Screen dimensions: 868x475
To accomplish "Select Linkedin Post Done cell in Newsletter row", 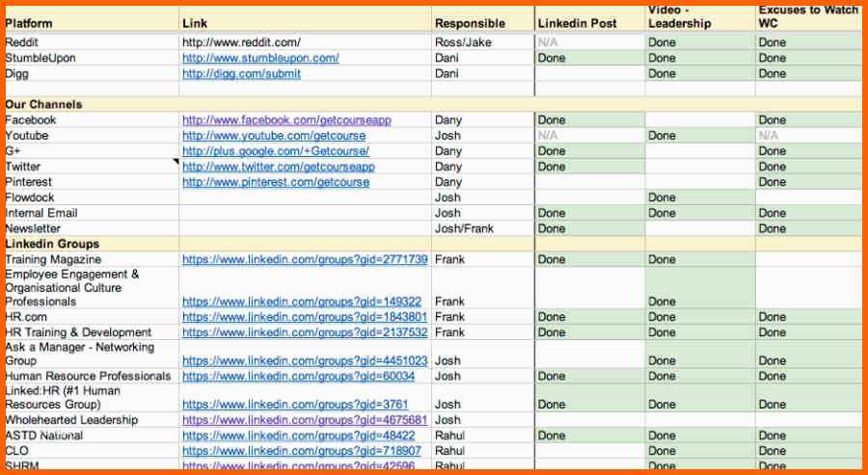I will click(x=590, y=228).
